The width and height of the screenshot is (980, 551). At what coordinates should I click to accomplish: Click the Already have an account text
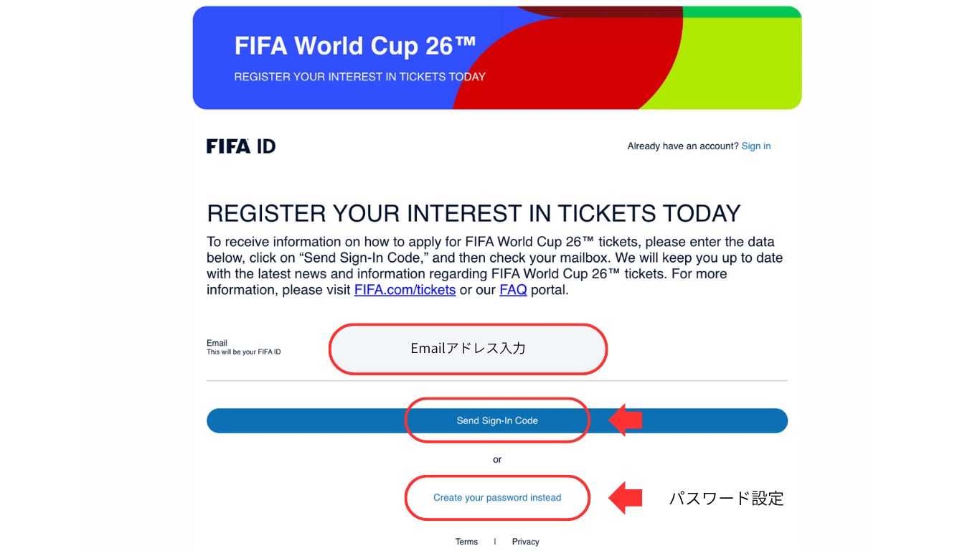click(x=682, y=146)
